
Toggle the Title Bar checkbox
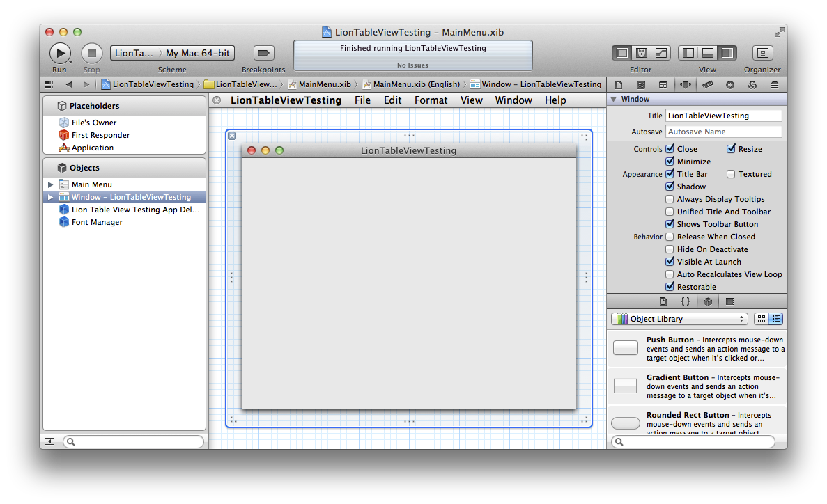670,174
